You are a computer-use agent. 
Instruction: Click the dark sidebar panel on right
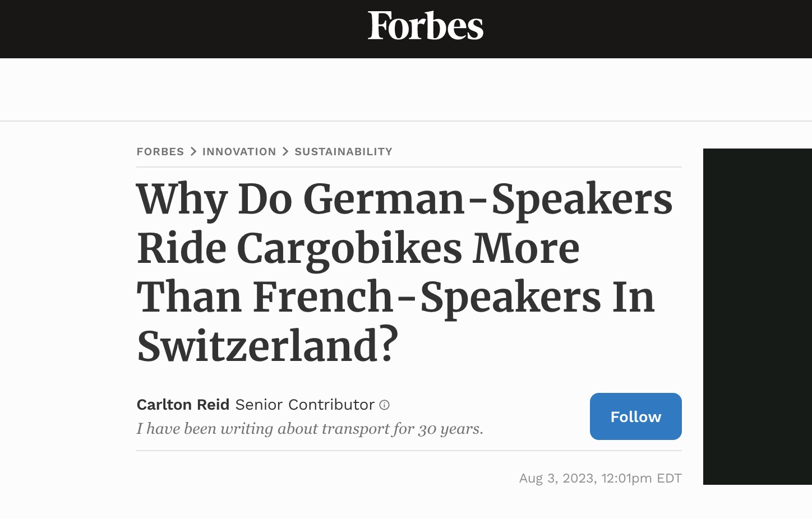tap(757, 317)
